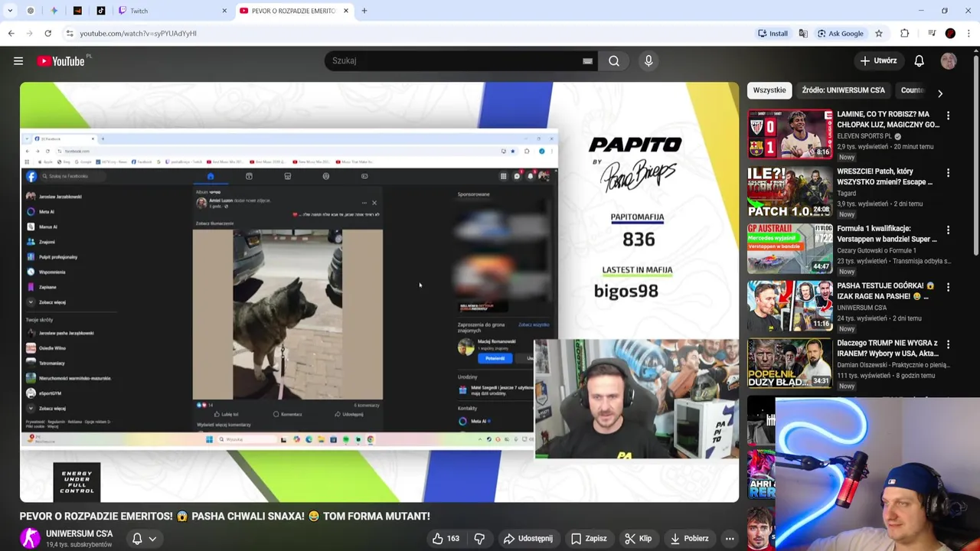Click the search magnifier button
980x551 pixels.
pos(614,61)
